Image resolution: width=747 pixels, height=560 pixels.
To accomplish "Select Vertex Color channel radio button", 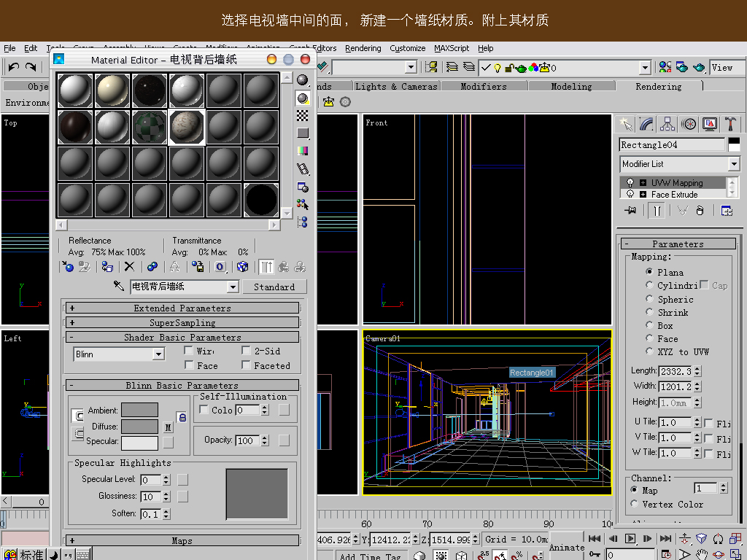I will [634, 503].
